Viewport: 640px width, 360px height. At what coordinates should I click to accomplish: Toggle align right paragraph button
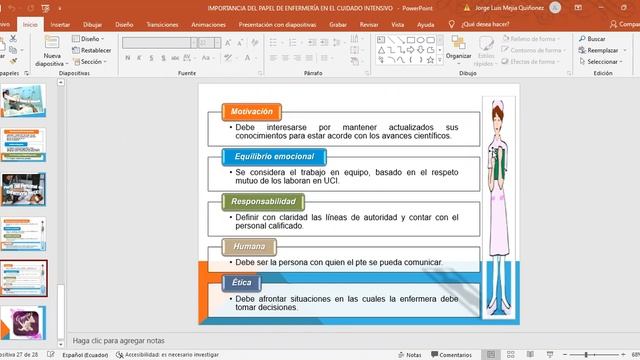297,58
